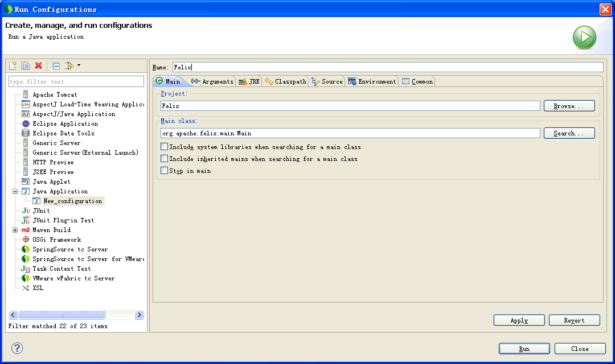
Task: Expand the Maven Build node
Action: pos(15,230)
